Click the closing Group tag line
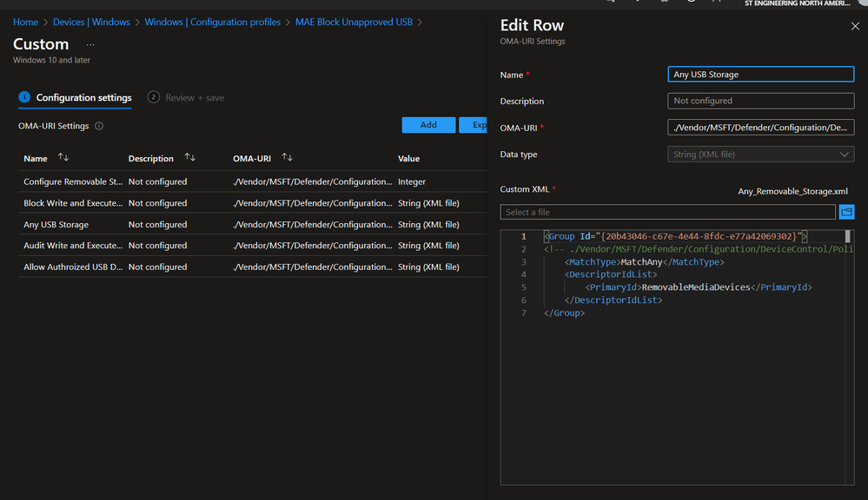The height and width of the screenshot is (500, 868). coord(564,313)
